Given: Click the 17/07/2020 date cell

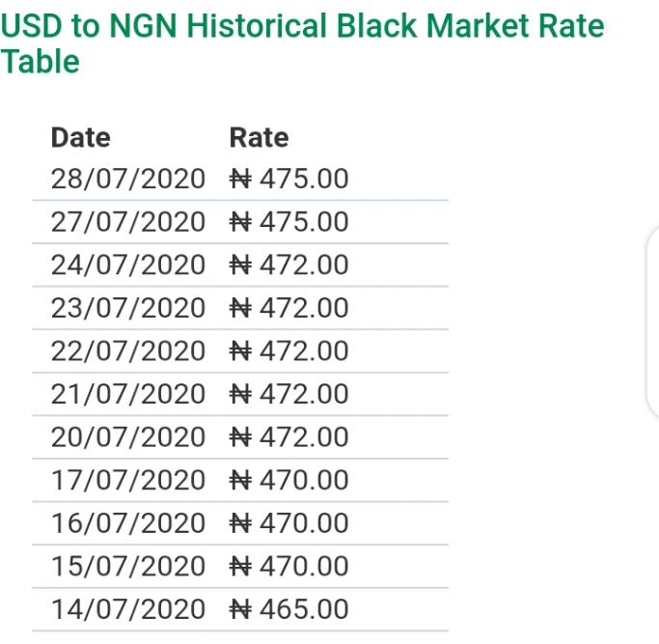Looking at the screenshot, I should point(128,480).
